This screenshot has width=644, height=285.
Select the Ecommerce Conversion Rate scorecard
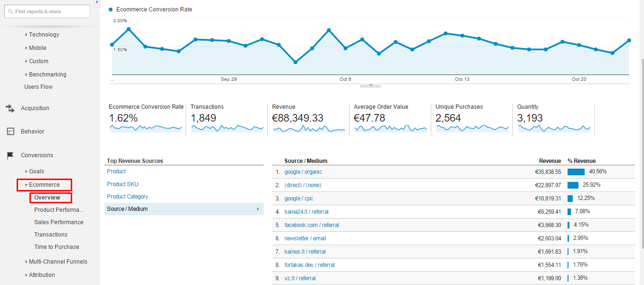(146, 120)
